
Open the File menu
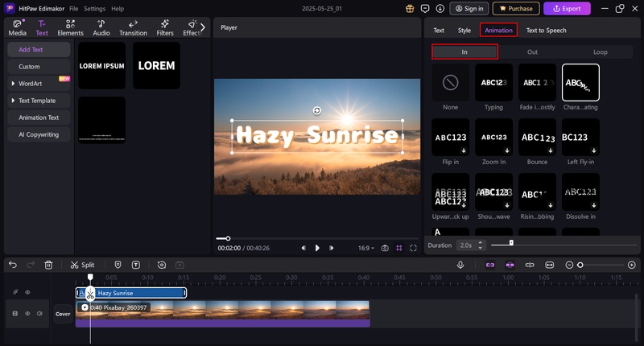73,9
